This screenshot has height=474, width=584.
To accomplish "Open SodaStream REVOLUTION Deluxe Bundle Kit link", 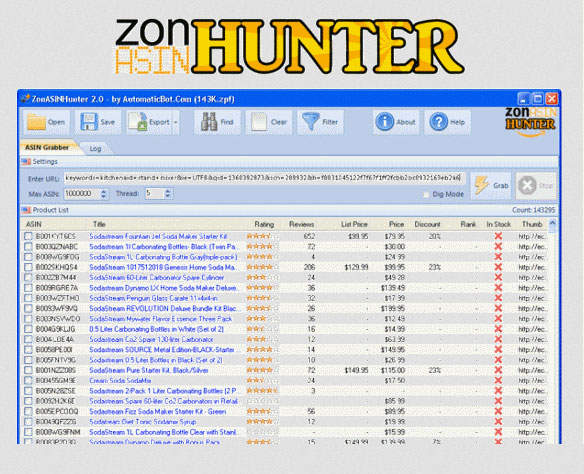I will 165,309.
